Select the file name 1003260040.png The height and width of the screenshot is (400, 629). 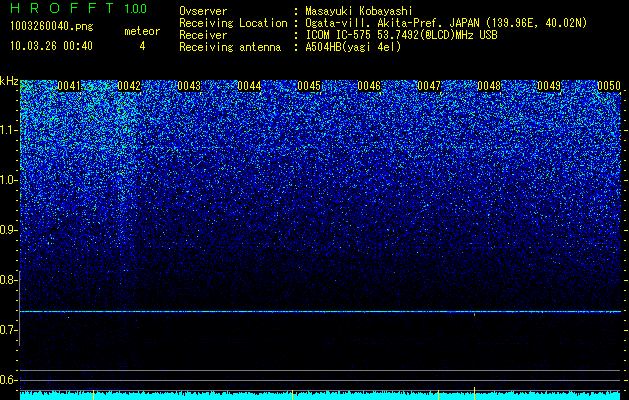(52, 26)
